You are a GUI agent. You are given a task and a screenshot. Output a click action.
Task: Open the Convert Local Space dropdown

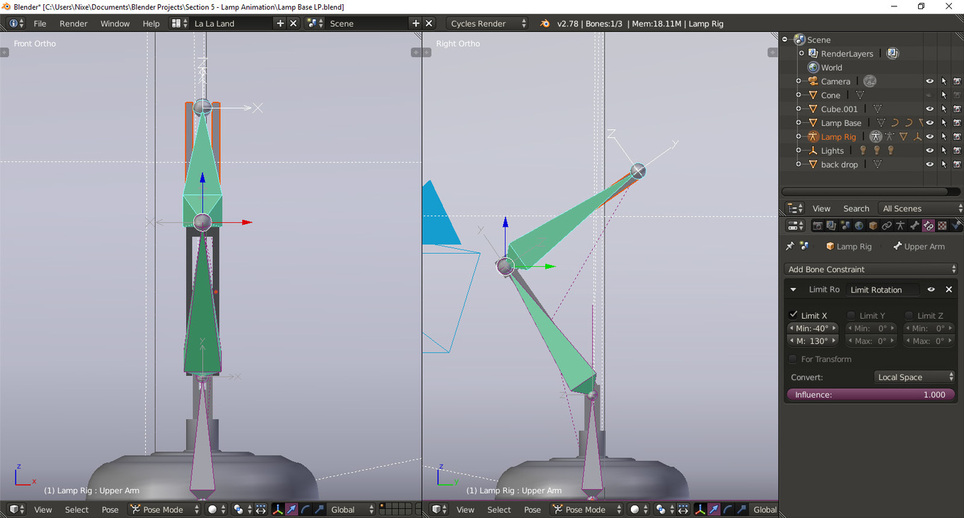coord(914,377)
